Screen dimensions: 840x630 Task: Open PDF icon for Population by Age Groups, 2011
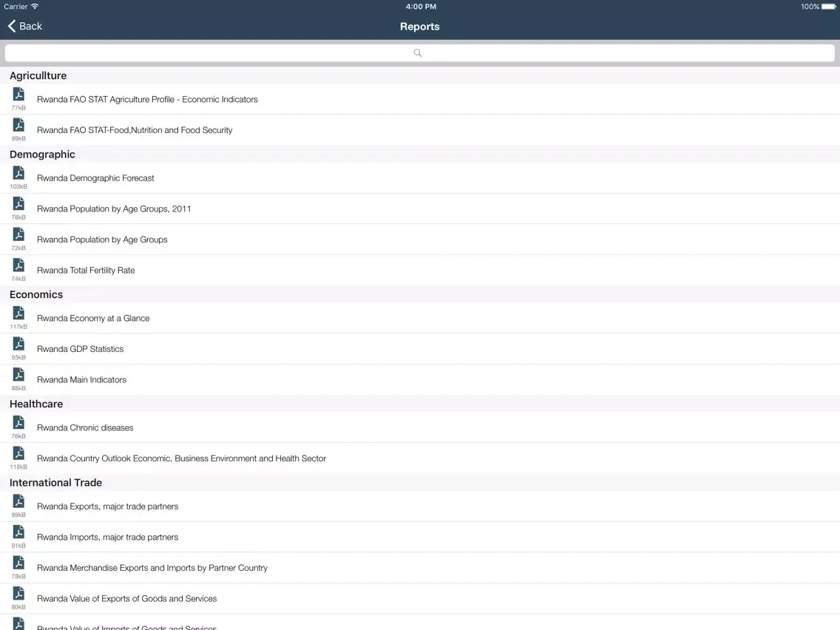(18, 203)
